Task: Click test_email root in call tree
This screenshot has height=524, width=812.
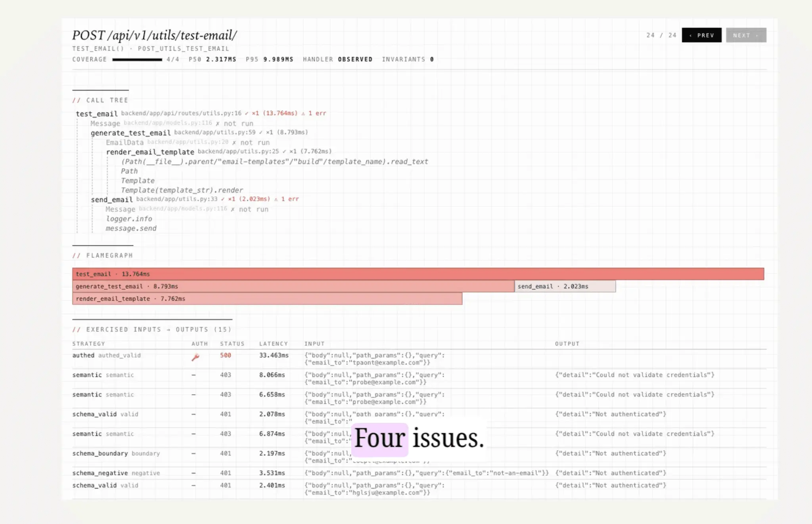Action: (96, 114)
